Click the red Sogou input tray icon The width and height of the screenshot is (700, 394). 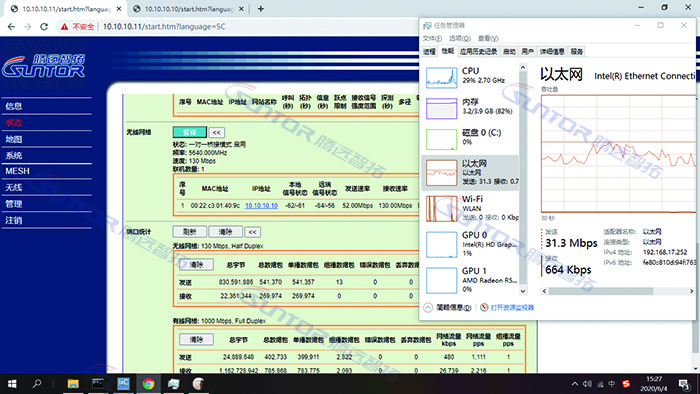[626, 384]
